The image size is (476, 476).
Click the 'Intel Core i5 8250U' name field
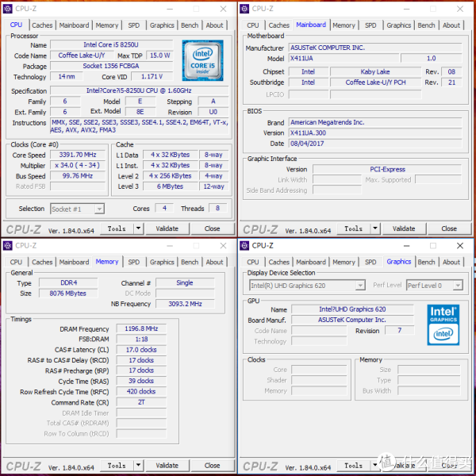coord(111,44)
